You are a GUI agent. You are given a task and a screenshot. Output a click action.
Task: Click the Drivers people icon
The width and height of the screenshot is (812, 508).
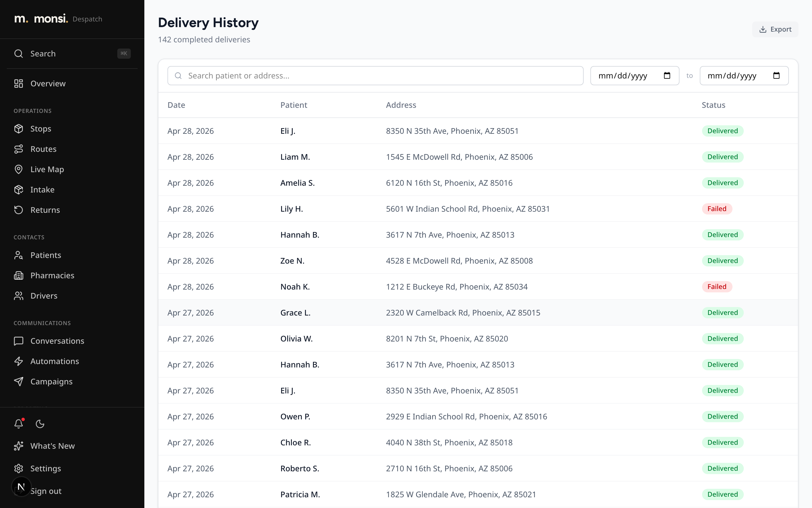point(19,296)
